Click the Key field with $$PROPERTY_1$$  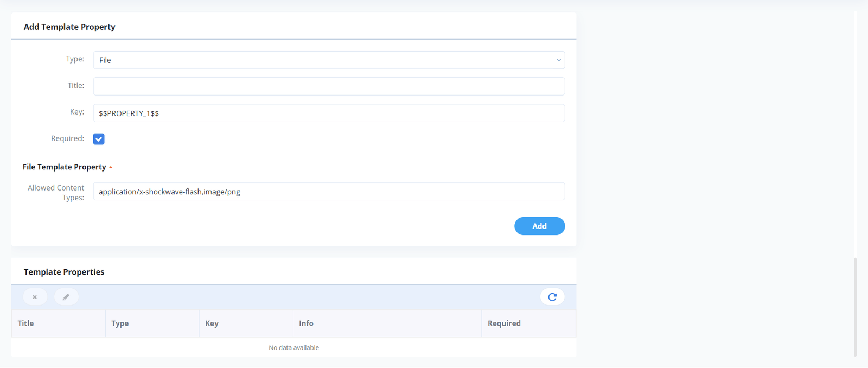coord(328,113)
